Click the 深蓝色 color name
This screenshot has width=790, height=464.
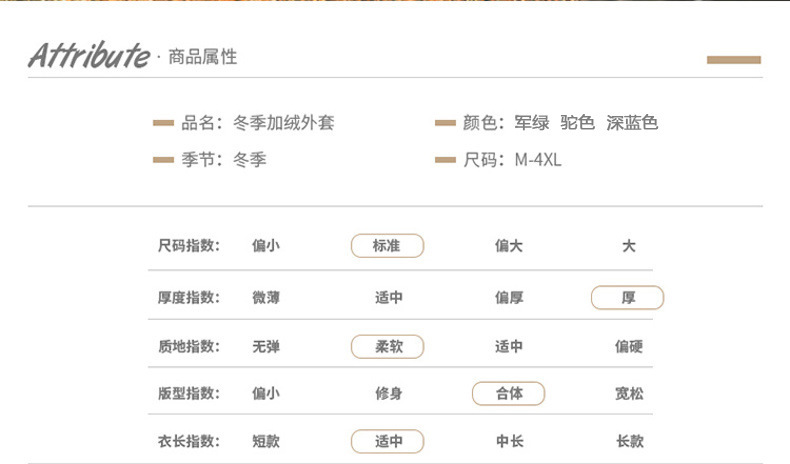click(x=632, y=124)
